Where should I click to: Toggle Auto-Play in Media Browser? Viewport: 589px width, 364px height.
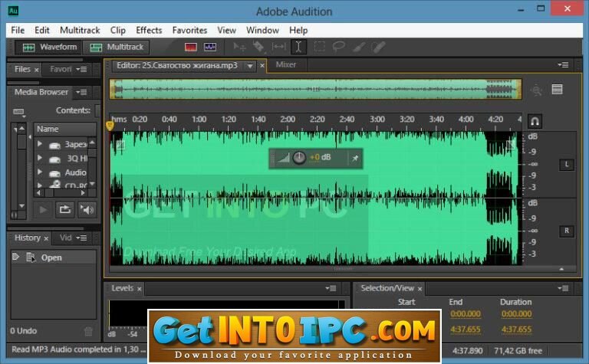coord(87,209)
